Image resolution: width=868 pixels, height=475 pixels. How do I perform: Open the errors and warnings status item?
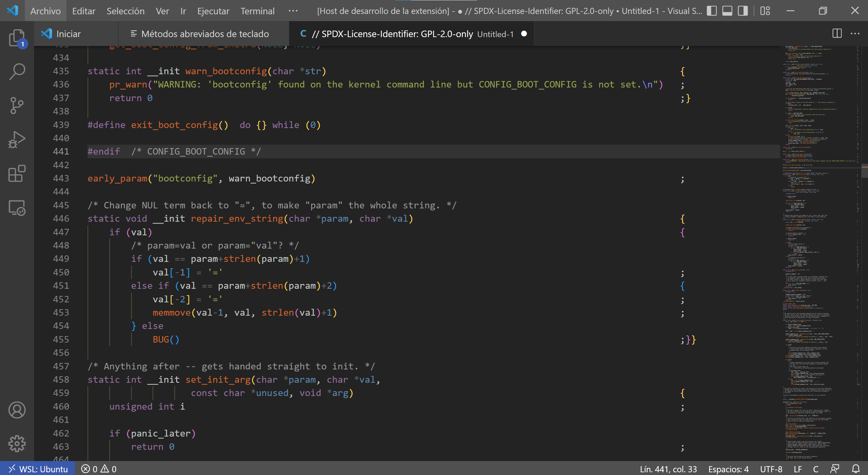coord(99,469)
